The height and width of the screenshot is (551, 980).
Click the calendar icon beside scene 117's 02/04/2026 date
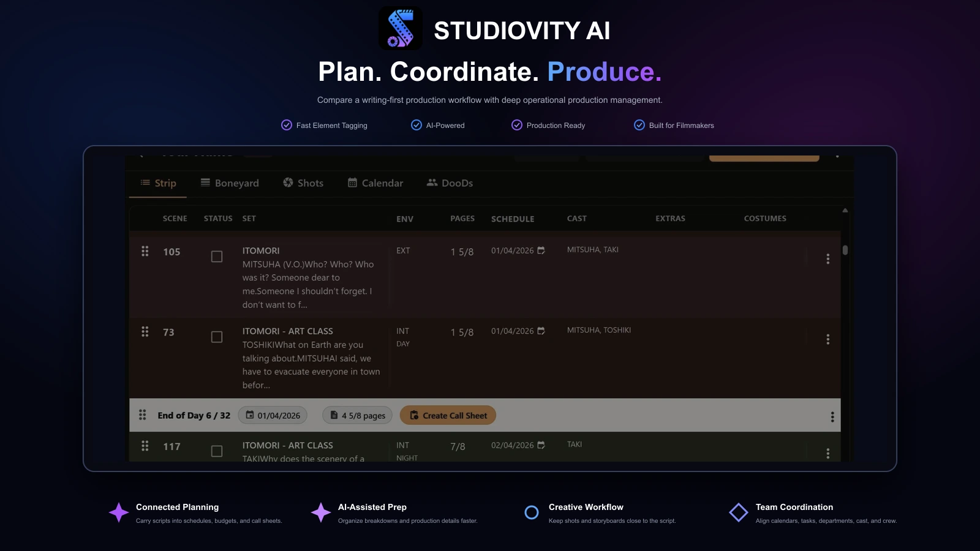click(x=541, y=445)
